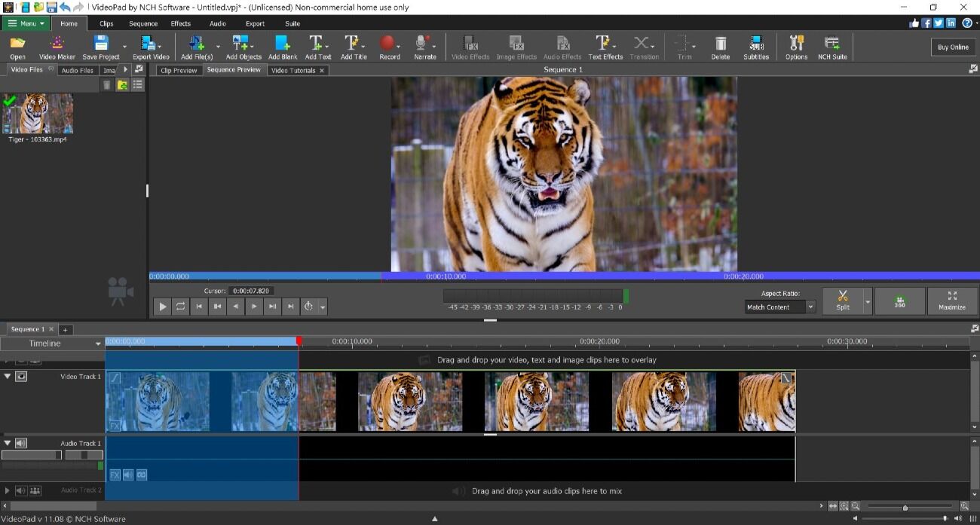The width and height of the screenshot is (980, 525).
Task: Collapse the Video Track 1 header
Action: (x=6, y=376)
